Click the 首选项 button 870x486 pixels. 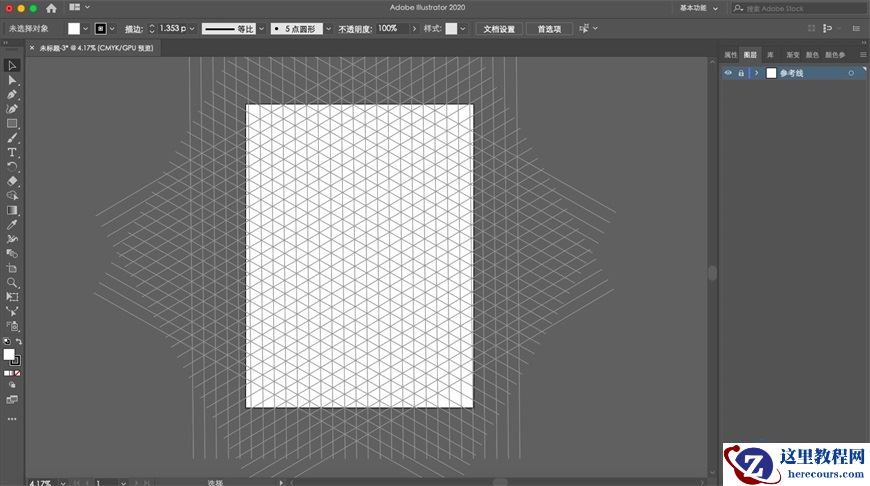click(x=549, y=29)
